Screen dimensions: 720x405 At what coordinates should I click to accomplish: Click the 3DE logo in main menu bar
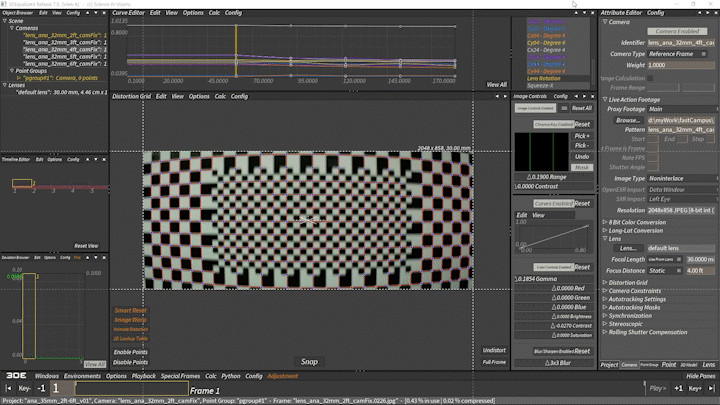coord(16,376)
